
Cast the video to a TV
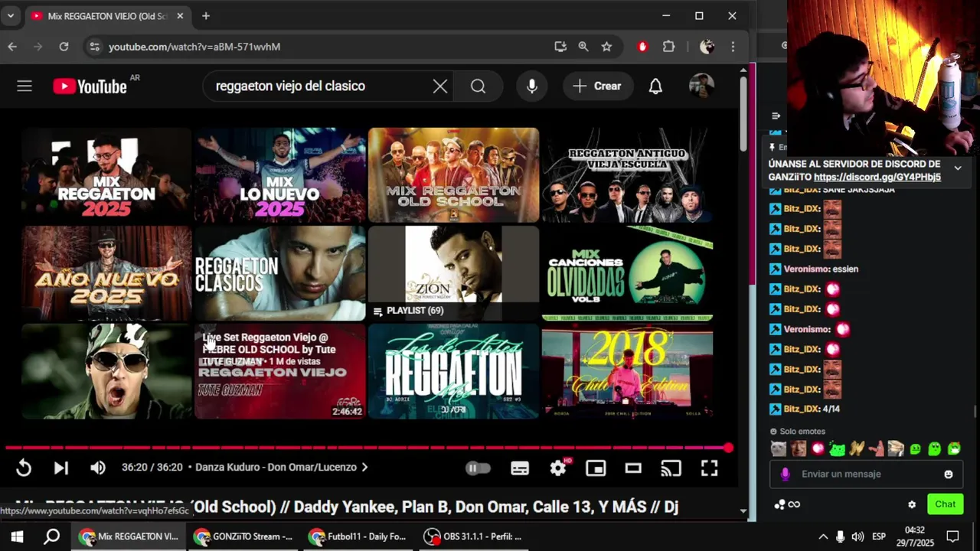[671, 468]
